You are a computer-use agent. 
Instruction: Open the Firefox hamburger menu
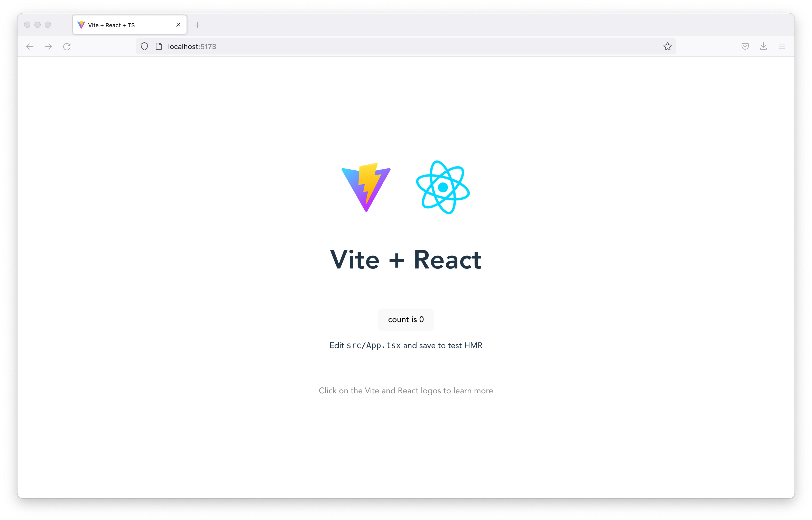[782, 47]
